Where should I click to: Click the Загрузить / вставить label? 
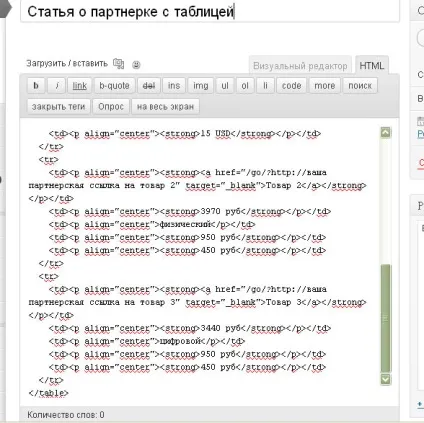(67, 63)
